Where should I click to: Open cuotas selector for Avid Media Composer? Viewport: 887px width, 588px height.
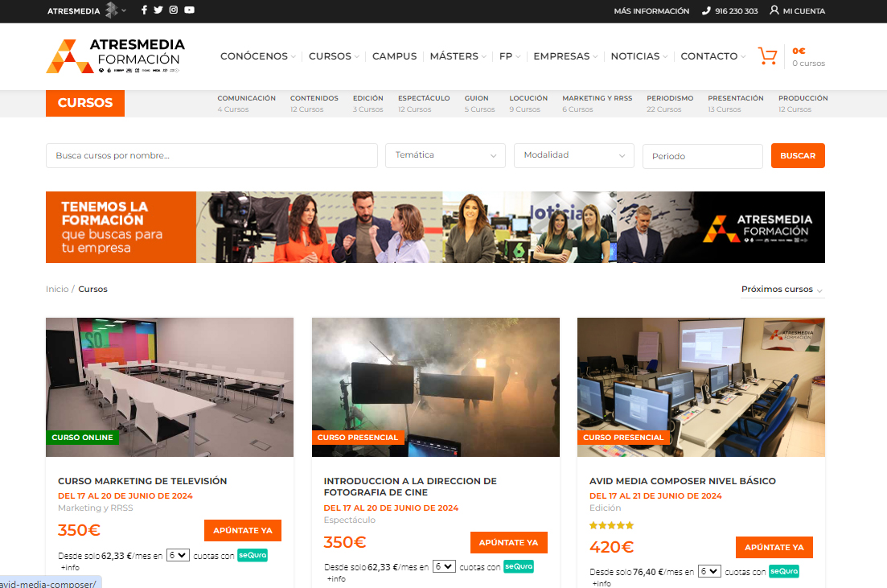[x=709, y=571]
